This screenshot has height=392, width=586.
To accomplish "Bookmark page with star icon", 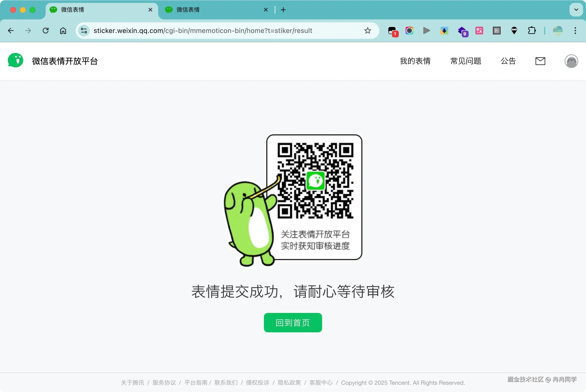I will pos(367,31).
